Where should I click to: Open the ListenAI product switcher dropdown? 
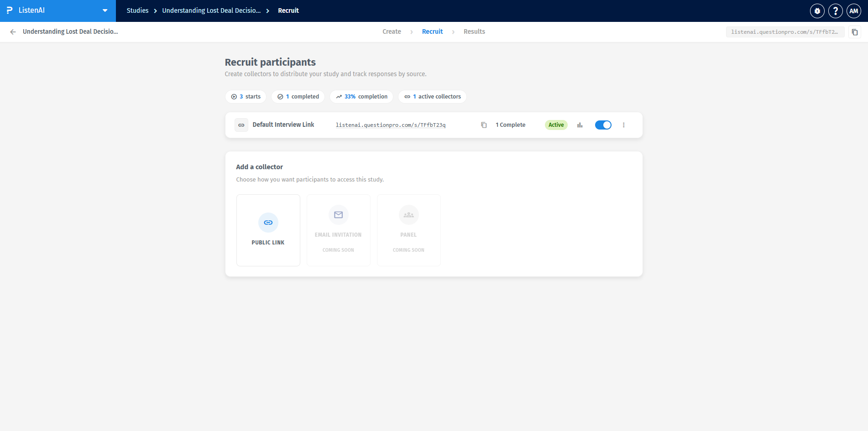tap(105, 10)
